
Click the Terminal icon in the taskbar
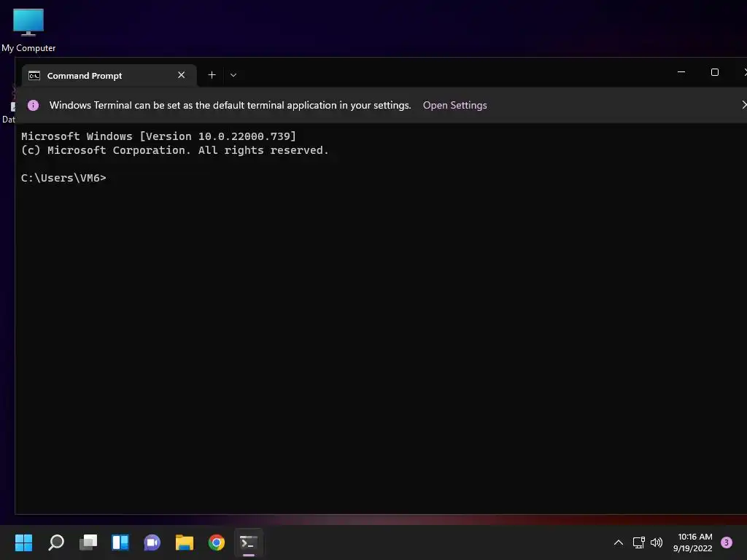pyautogui.click(x=249, y=542)
